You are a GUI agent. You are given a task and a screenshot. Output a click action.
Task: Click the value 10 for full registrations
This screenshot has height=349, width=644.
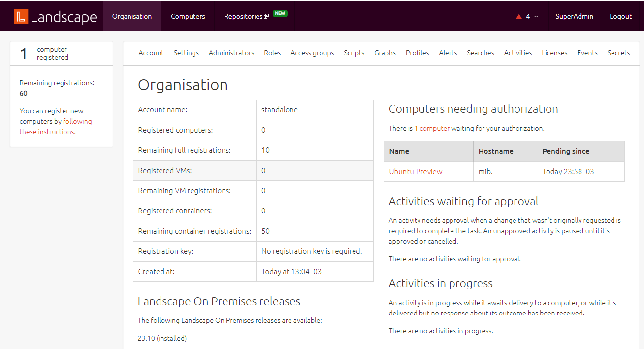[265, 150]
